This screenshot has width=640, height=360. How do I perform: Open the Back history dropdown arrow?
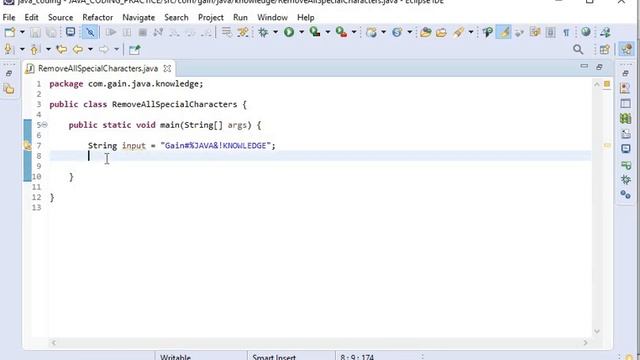point(90,49)
